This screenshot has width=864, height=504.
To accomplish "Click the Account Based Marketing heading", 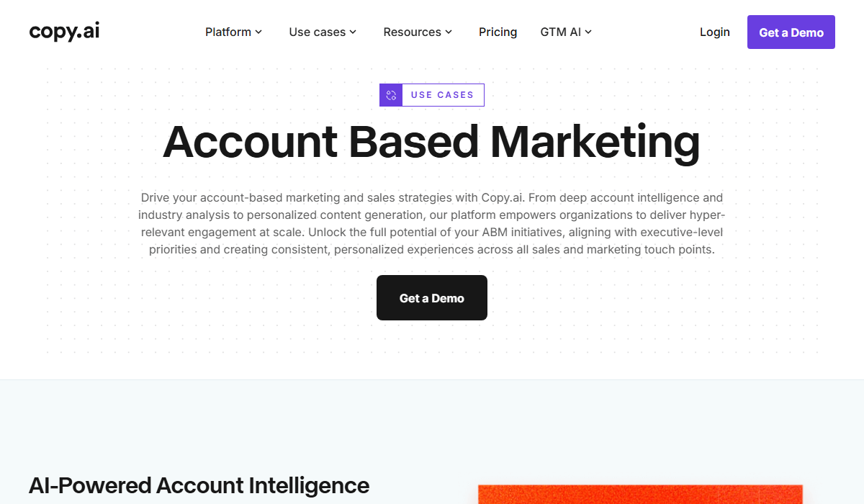I will 431,143.
